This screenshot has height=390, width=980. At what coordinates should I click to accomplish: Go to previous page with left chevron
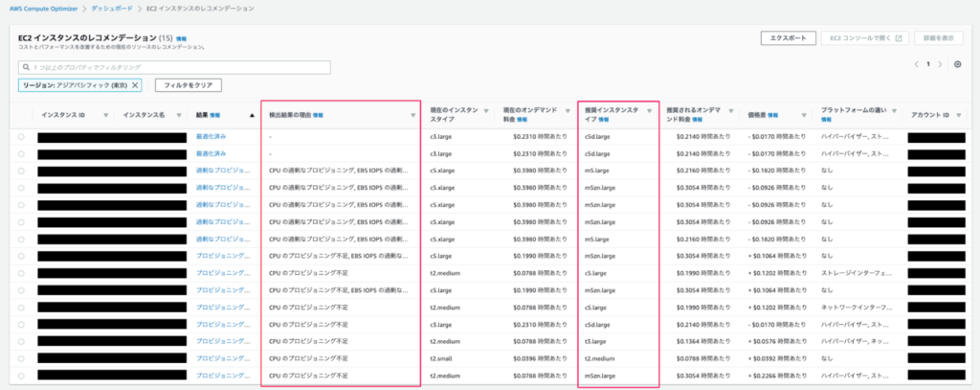916,64
